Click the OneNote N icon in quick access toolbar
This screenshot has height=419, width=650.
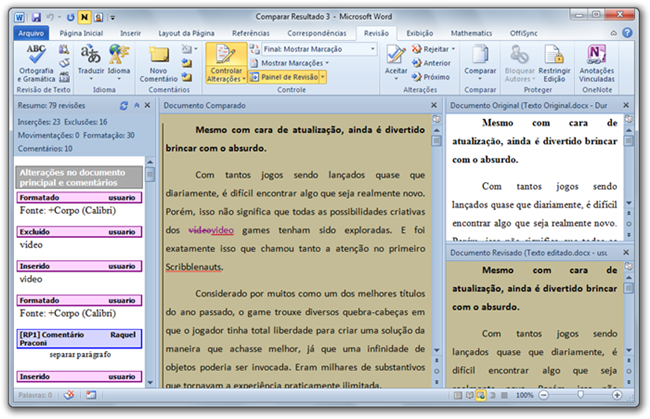(x=85, y=17)
